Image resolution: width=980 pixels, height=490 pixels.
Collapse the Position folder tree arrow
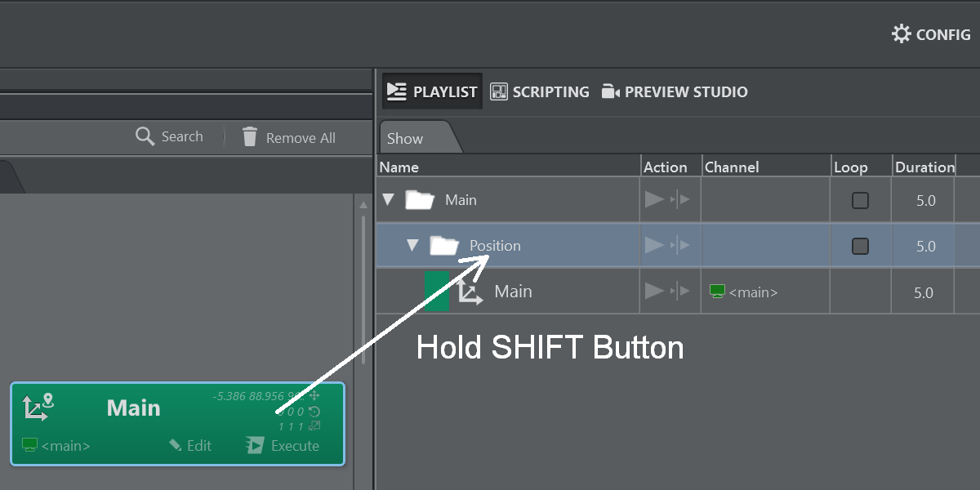(412, 246)
